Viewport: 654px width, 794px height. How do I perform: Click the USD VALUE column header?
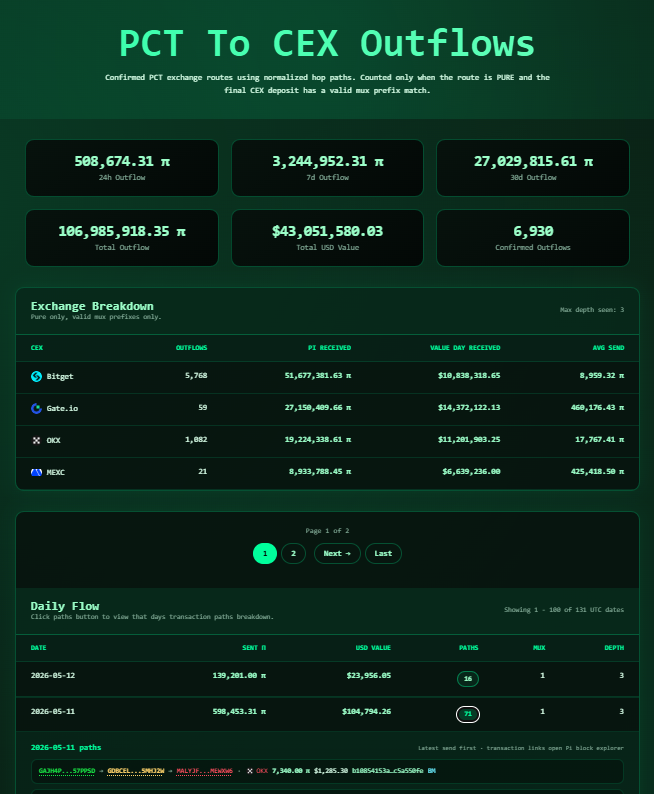[x=374, y=648]
